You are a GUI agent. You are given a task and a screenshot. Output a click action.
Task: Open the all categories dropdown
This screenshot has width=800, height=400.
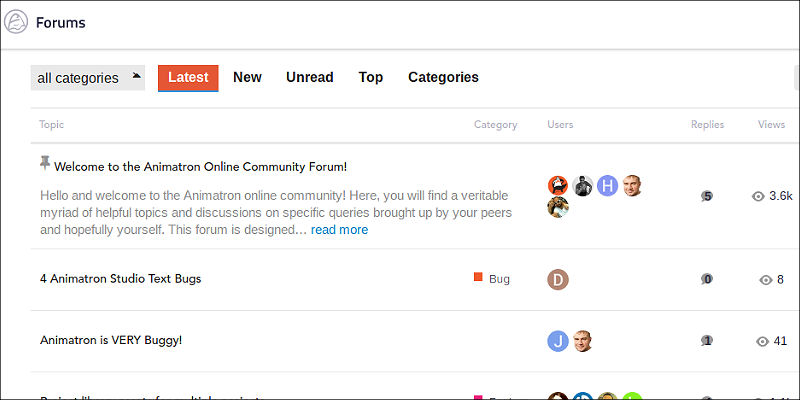[88, 78]
